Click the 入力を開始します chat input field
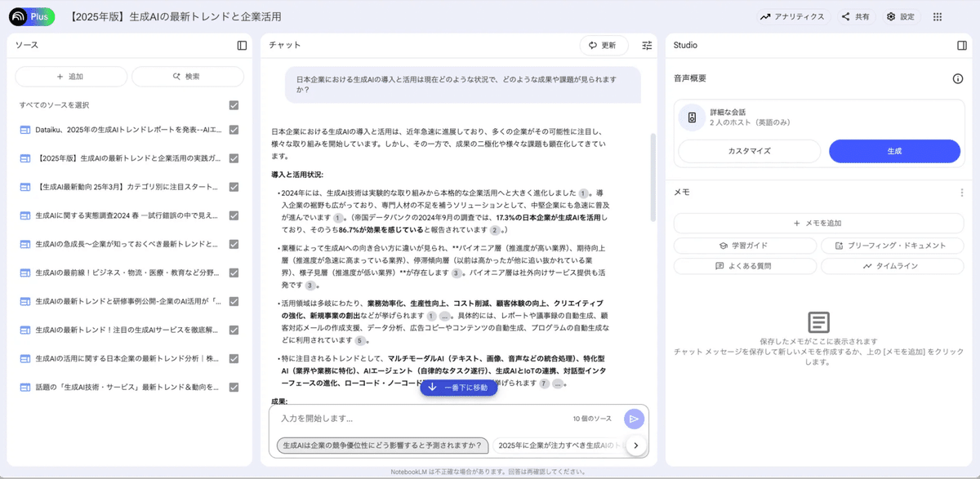 point(408,418)
